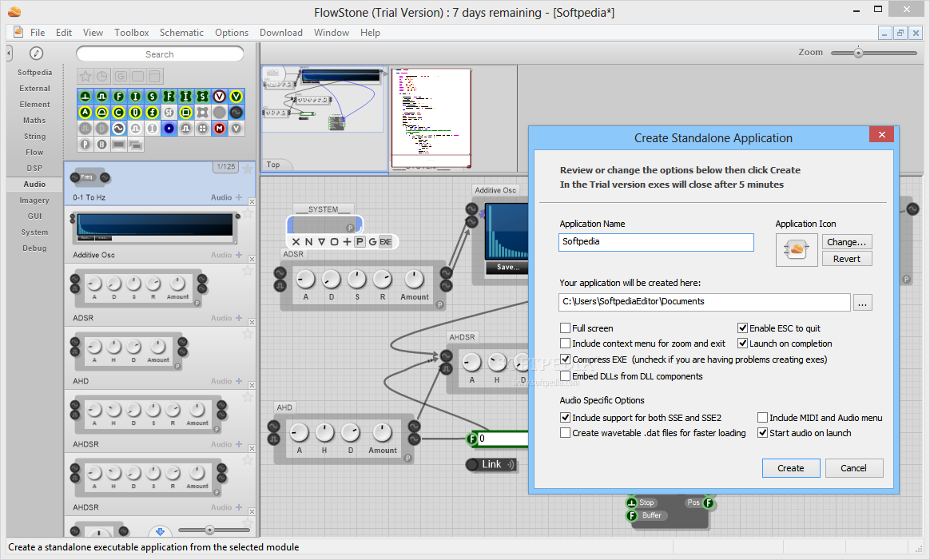This screenshot has width=930, height=560.
Task: Select the Sf filter icon
Action: point(169,112)
